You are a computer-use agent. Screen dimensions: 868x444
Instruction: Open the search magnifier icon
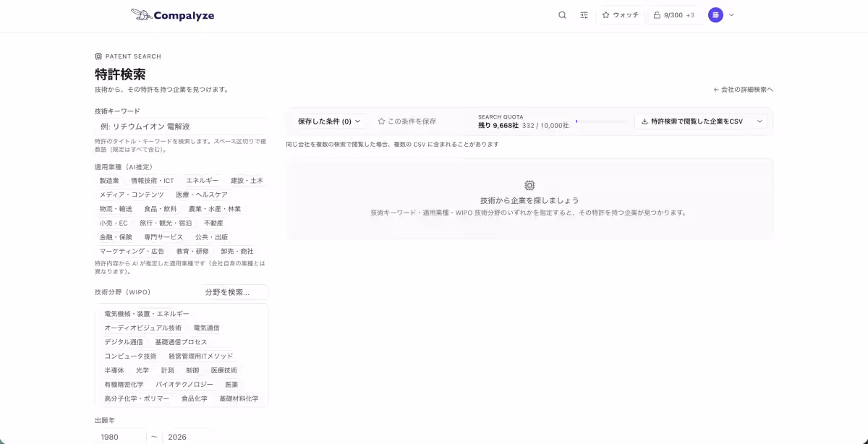coord(562,15)
